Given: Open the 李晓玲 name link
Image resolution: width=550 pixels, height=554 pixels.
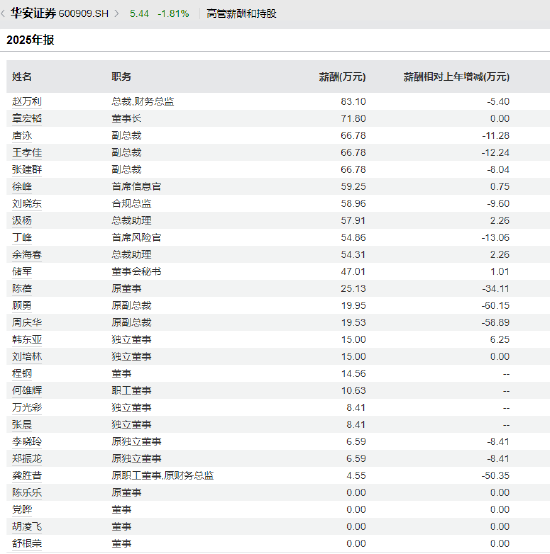Looking at the screenshot, I should (27, 442).
